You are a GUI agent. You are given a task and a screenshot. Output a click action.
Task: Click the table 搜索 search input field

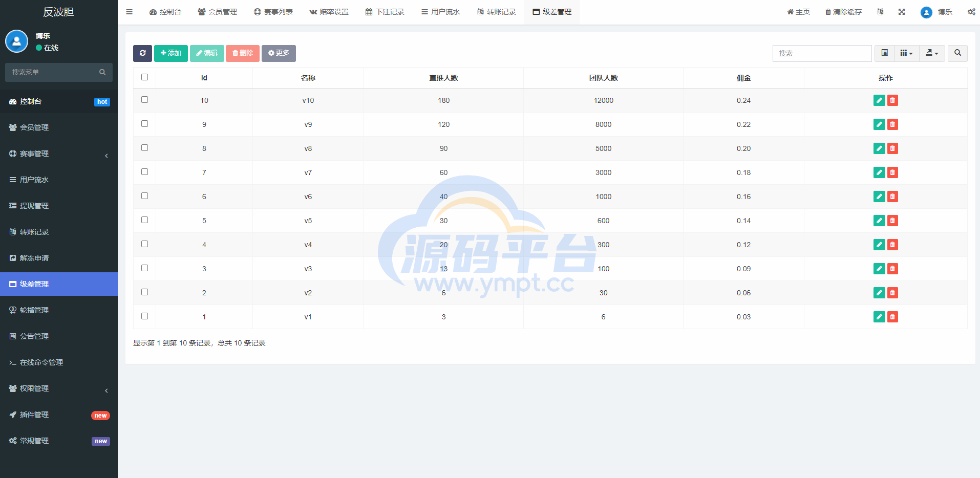tap(822, 53)
